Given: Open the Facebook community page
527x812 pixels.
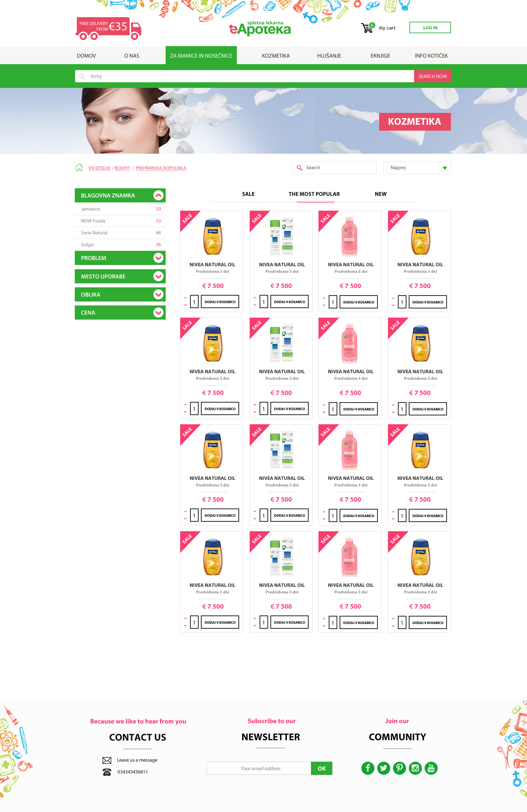Looking at the screenshot, I should [368, 768].
